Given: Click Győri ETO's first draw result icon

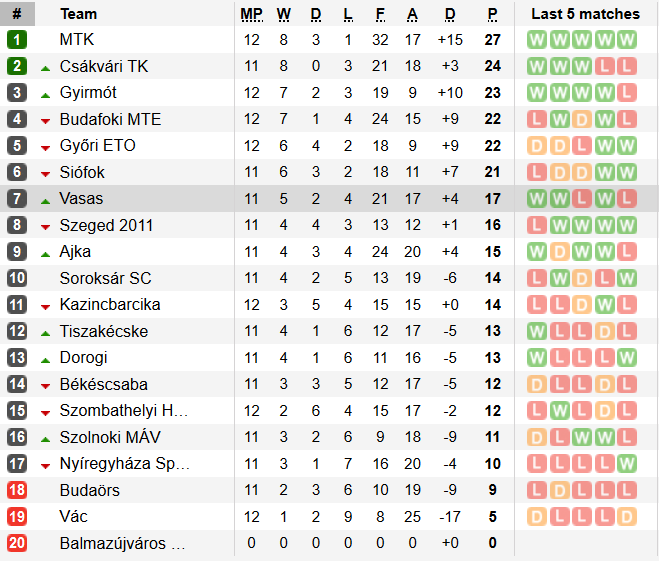Looking at the screenshot, I should coord(538,146).
